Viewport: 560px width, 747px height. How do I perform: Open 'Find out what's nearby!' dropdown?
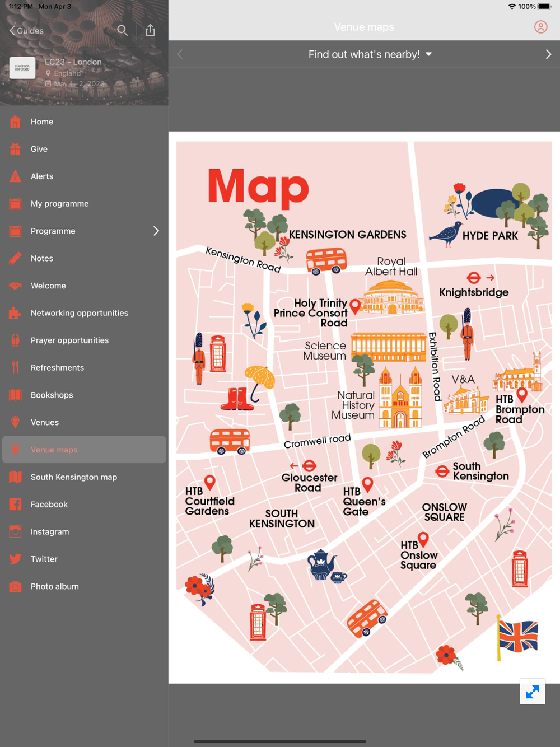(x=370, y=54)
